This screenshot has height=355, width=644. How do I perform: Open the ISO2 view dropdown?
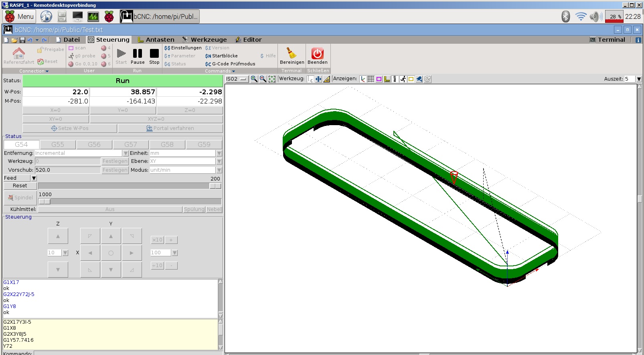pyautogui.click(x=237, y=79)
